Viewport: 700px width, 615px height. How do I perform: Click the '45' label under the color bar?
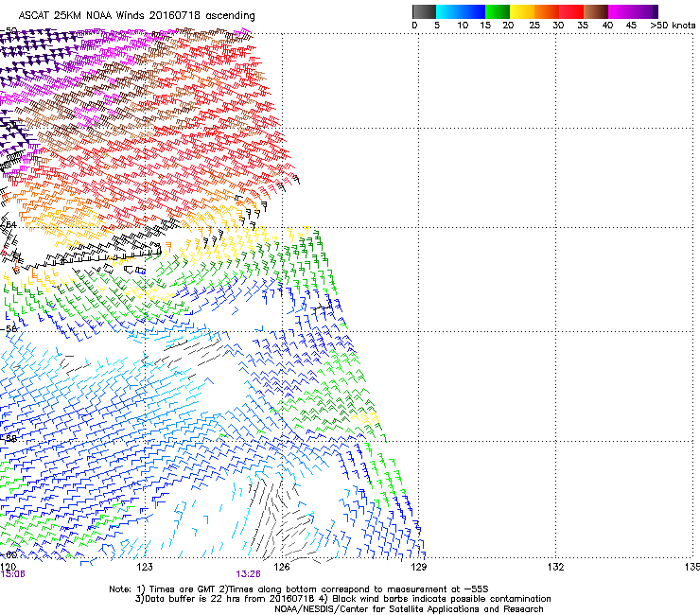pyautogui.click(x=631, y=26)
